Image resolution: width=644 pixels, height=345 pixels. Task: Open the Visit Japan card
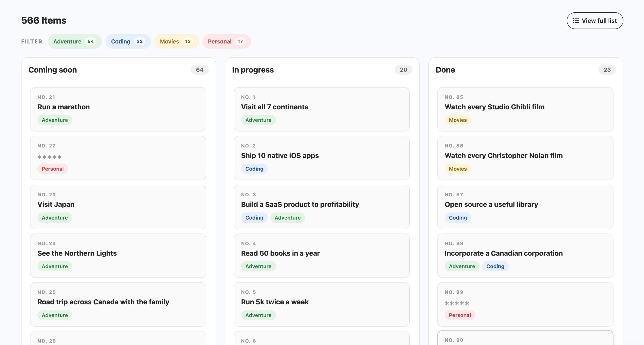pyautogui.click(x=118, y=207)
